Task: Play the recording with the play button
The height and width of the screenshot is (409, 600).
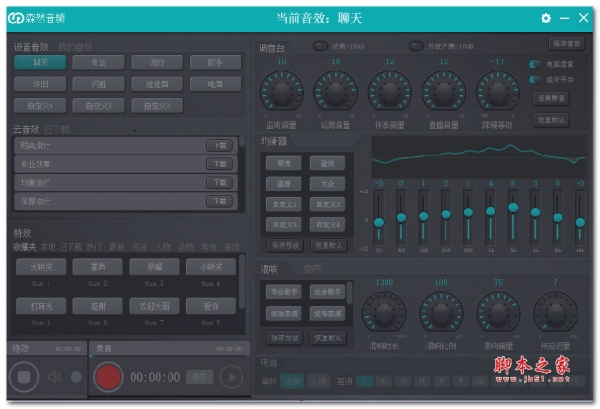Action: tap(232, 377)
